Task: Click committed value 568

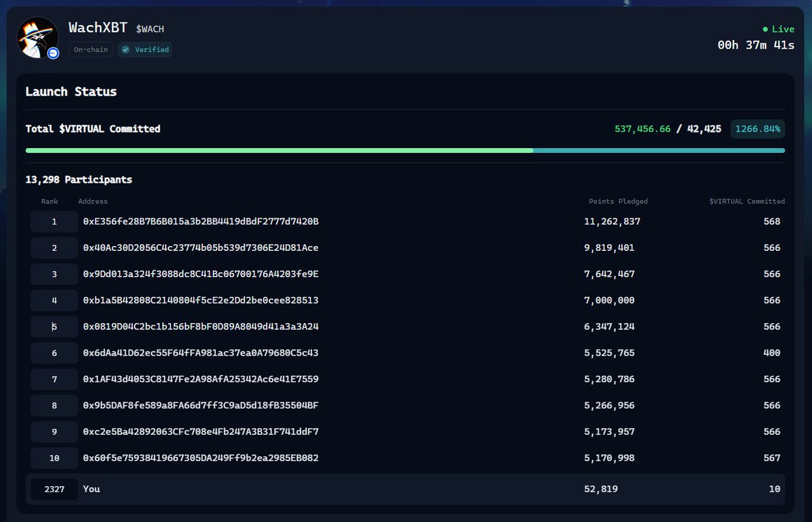Action: click(771, 222)
